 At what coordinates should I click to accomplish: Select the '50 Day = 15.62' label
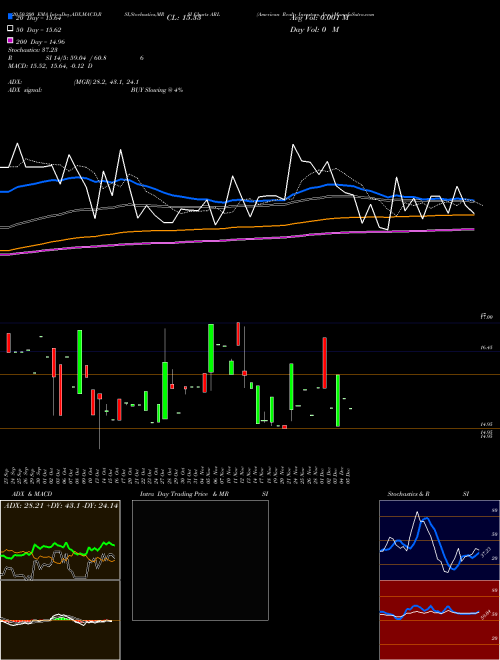(x=39, y=30)
